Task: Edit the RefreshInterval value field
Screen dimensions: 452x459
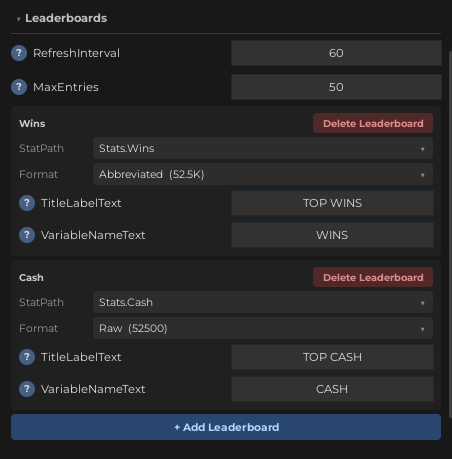Action: [336, 53]
